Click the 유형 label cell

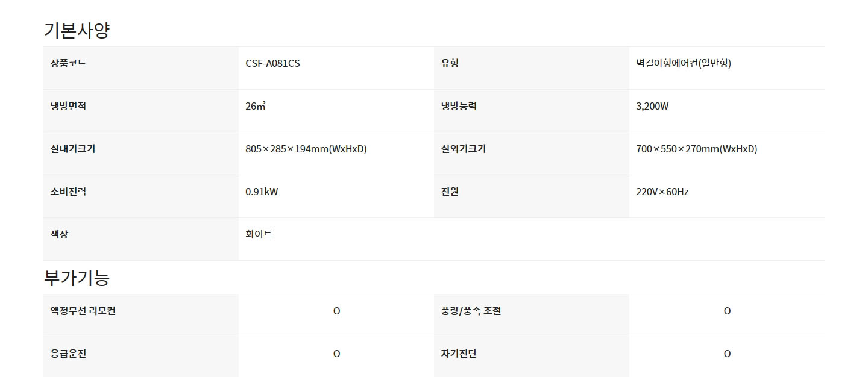pos(532,68)
